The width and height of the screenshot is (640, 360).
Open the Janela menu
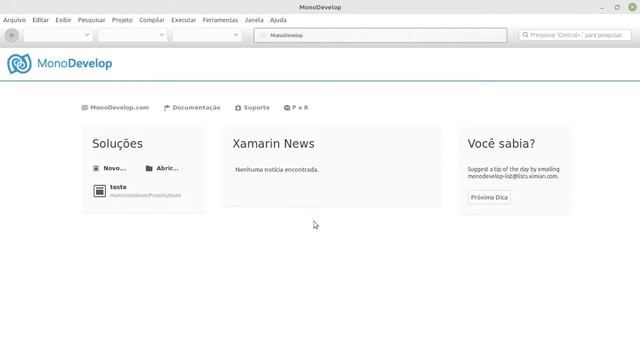(254, 20)
